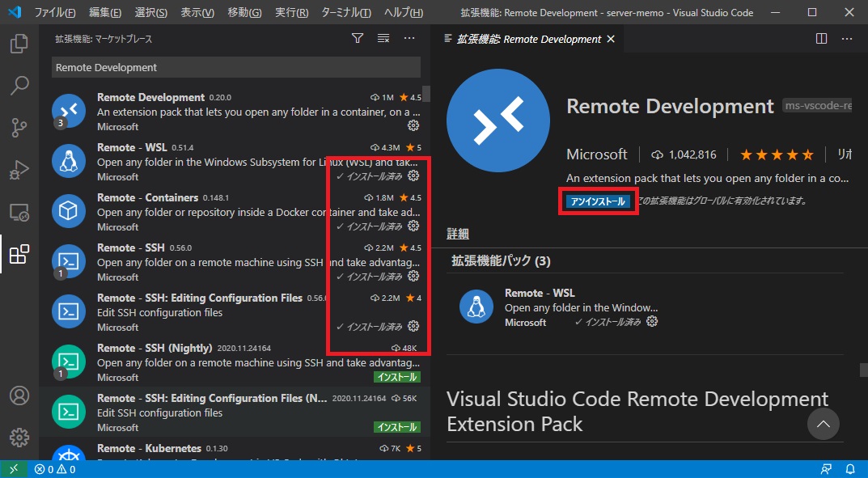The height and width of the screenshot is (478, 868).
Task: Click the アンインストール button
Action: (598, 201)
